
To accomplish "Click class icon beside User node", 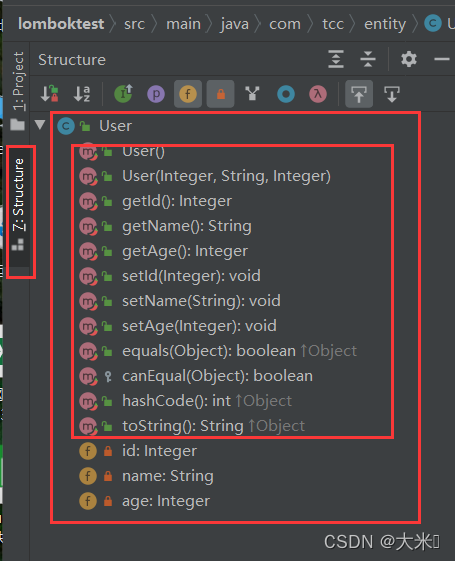I will point(66,126).
